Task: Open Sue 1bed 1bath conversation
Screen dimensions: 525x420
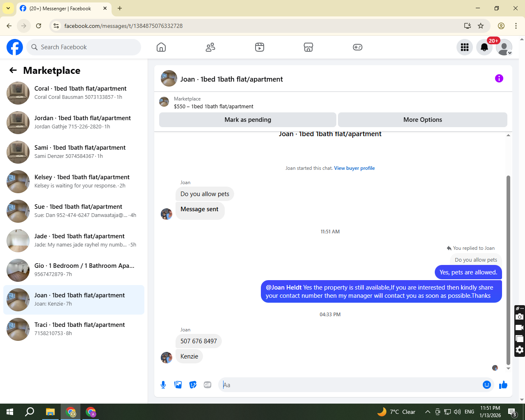Action: (74, 211)
